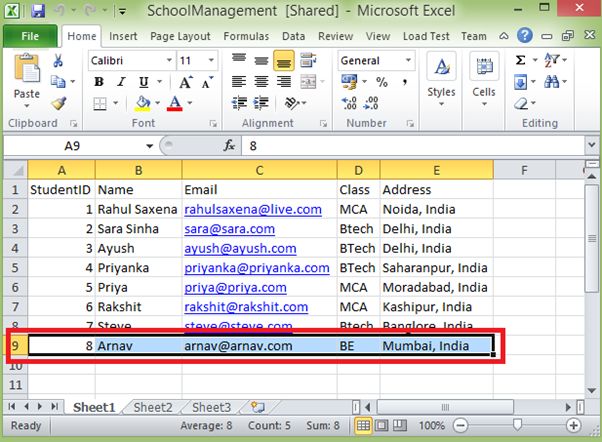
Task: Open Name Box A9 dropdown arrow
Action: 149,146
